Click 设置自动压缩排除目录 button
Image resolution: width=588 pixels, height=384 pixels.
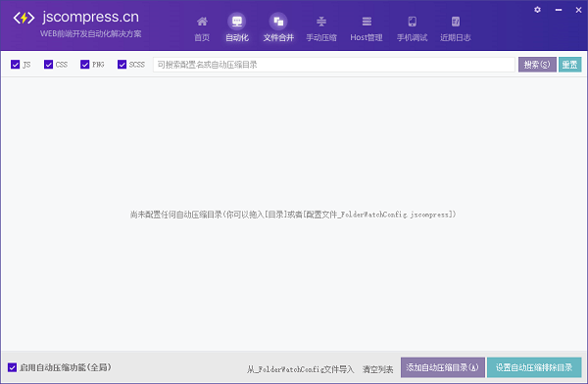tap(534, 367)
